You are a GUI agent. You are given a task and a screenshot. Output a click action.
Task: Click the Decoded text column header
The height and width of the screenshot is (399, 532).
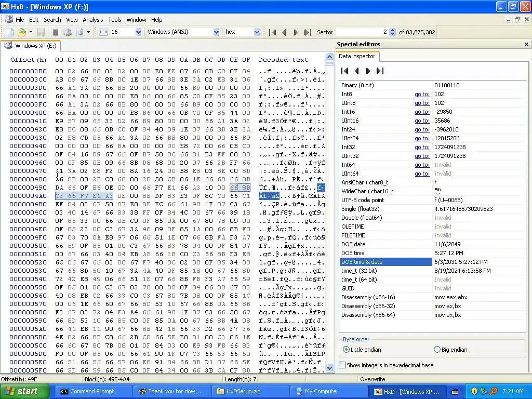(283, 60)
